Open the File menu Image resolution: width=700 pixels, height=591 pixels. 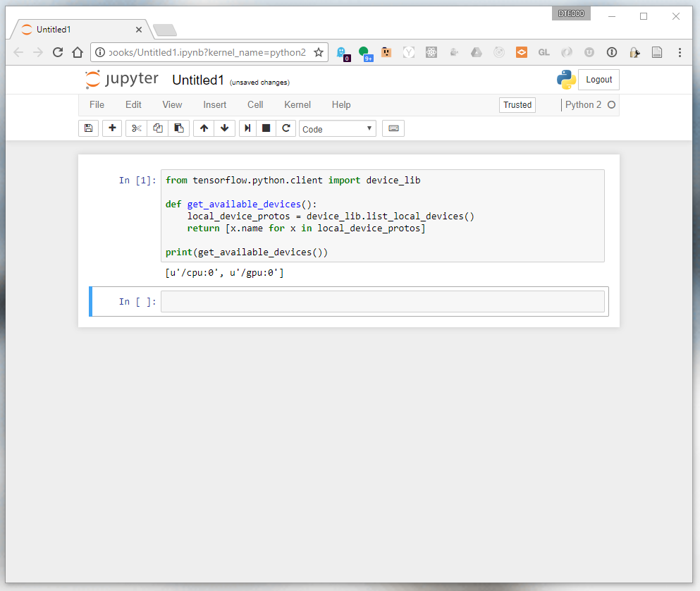[x=97, y=104]
